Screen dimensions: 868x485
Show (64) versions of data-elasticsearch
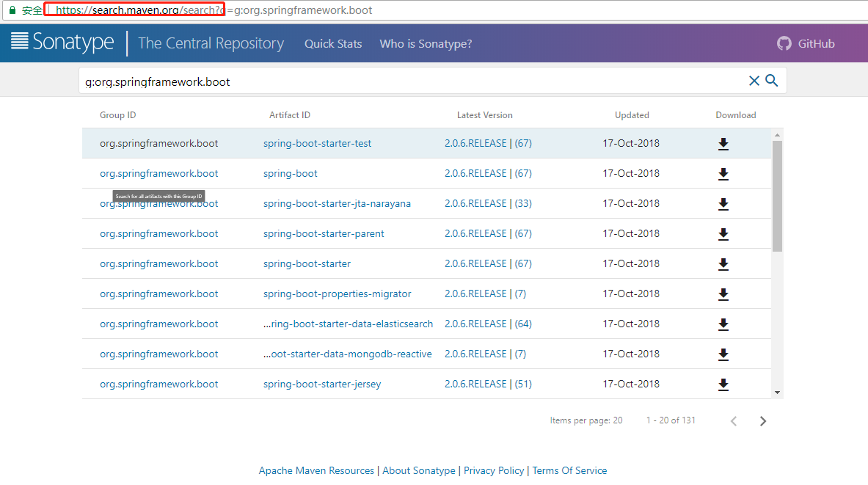(x=523, y=324)
